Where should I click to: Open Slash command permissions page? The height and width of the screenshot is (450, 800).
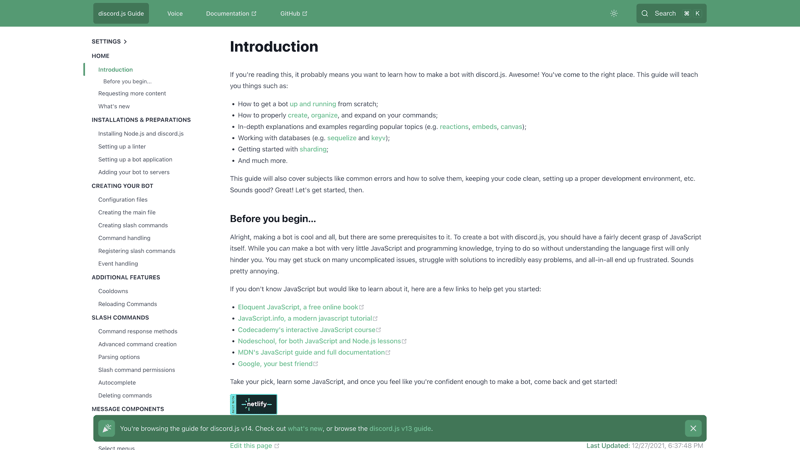click(136, 370)
